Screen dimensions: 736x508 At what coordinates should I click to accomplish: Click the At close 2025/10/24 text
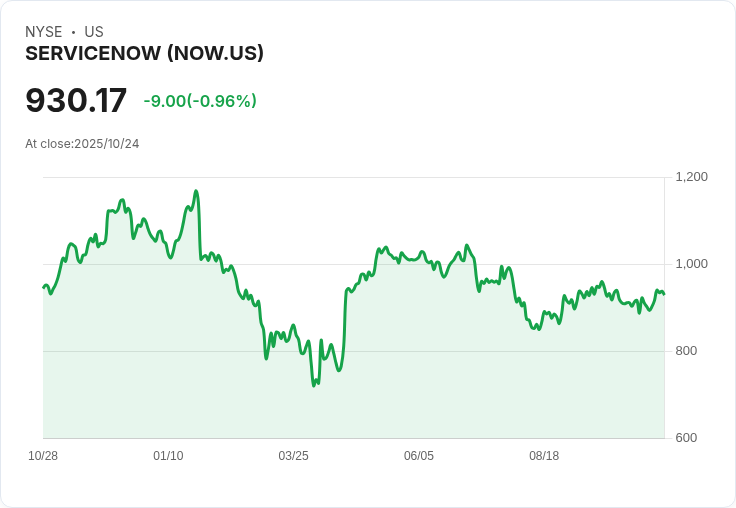point(82,144)
